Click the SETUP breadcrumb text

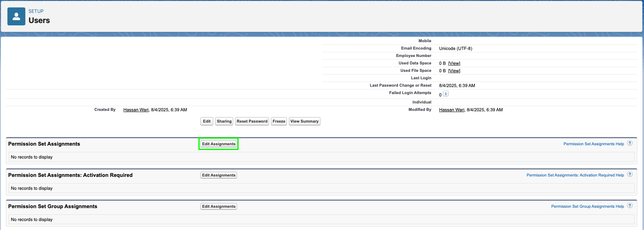point(36,11)
